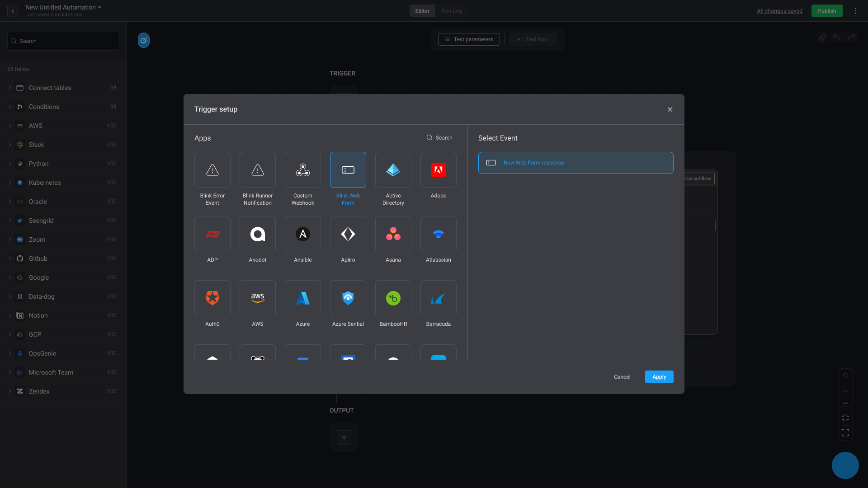Click the All changes saved link
The image size is (868, 488).
[779, 11]
